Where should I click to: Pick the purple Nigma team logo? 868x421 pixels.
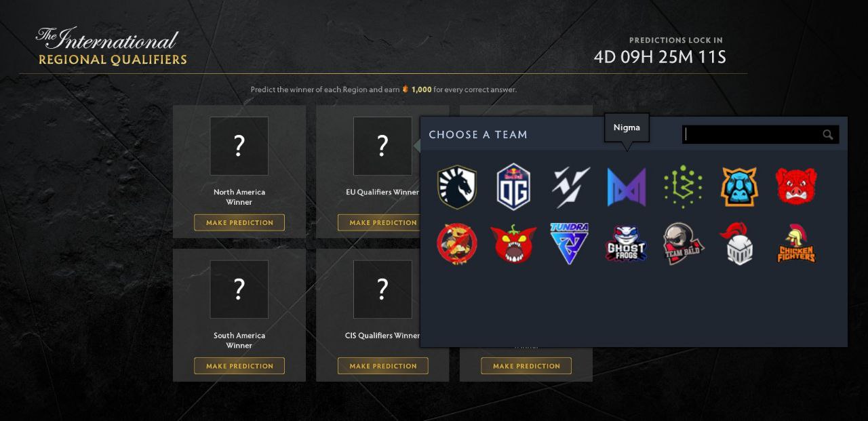click(x=626, y=187)
